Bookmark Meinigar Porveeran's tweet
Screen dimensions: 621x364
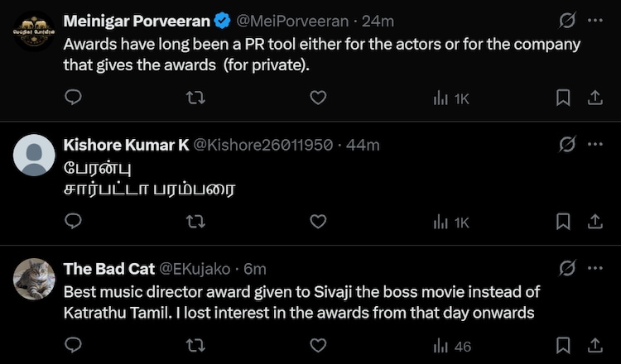click(563, 98)
